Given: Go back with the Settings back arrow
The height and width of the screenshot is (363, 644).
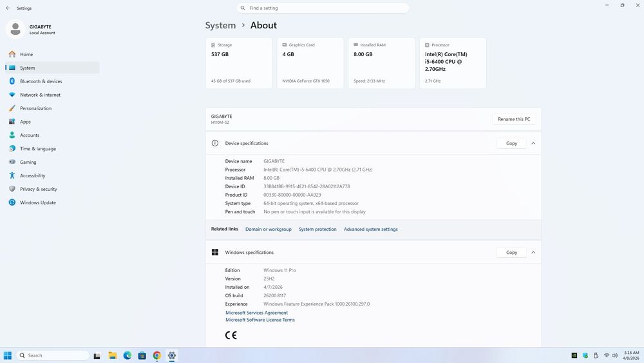Looking at the screenshot, I should (x=8, y=8).
